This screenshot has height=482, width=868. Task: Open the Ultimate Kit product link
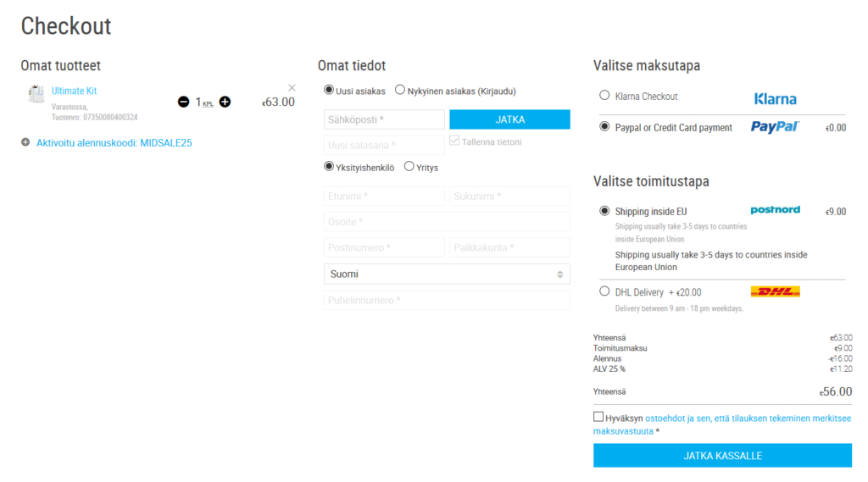click(x=75, y=91)
